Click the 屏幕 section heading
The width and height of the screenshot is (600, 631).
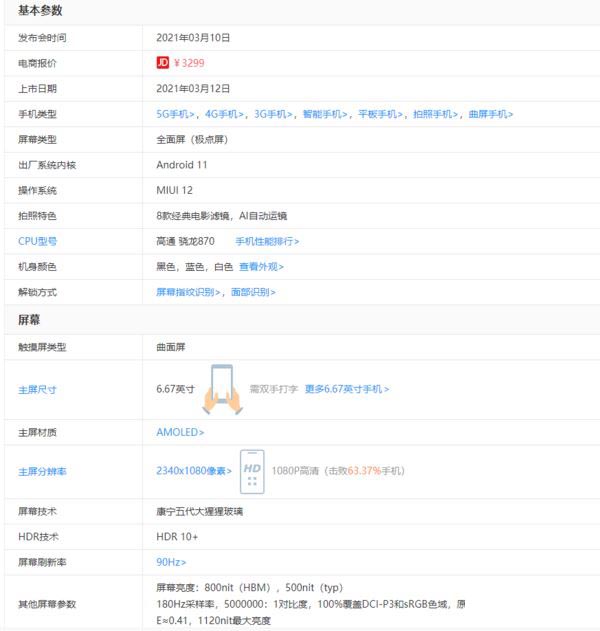29,320
